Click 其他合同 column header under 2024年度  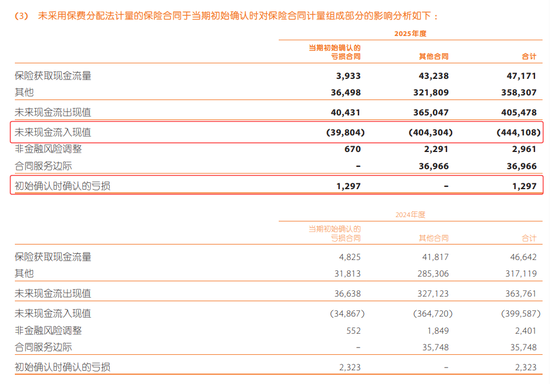(x=434, y=238)
